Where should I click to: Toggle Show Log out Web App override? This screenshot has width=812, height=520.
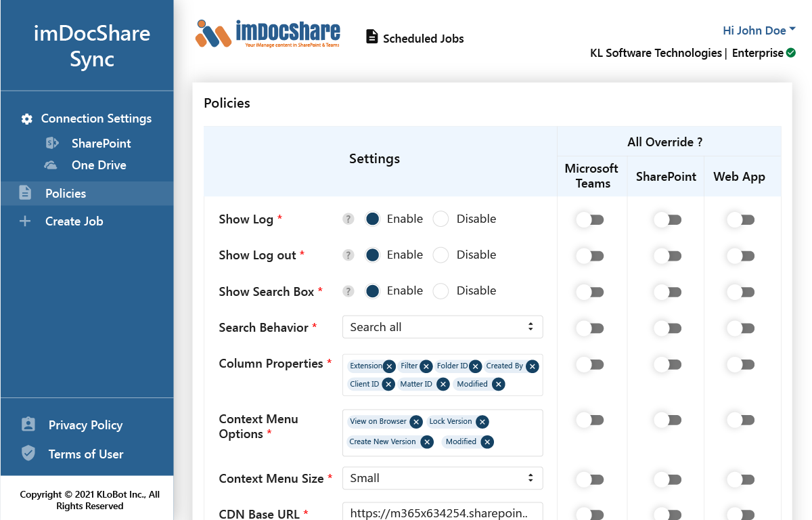pos(740,255)
